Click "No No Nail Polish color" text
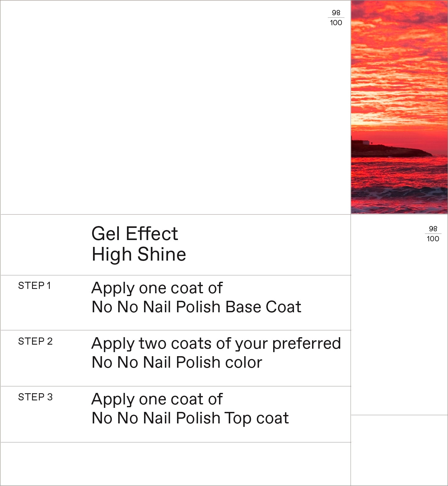 point(177,362)
